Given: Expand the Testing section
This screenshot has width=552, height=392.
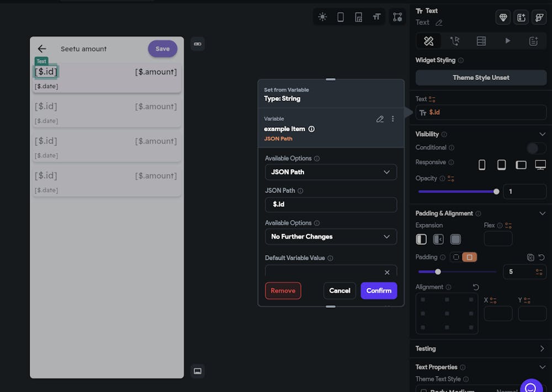Looking at the screenshot, I should click(542, 349).
